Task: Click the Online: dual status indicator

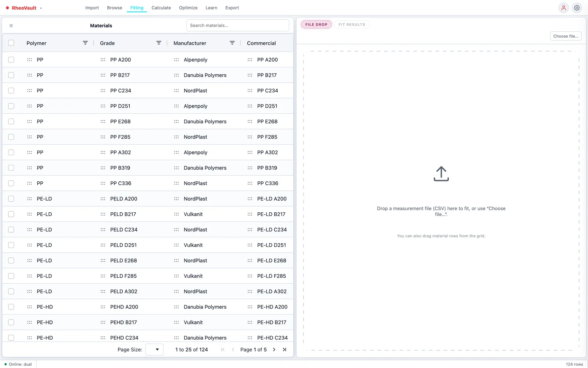Action: tap(18, 364)
